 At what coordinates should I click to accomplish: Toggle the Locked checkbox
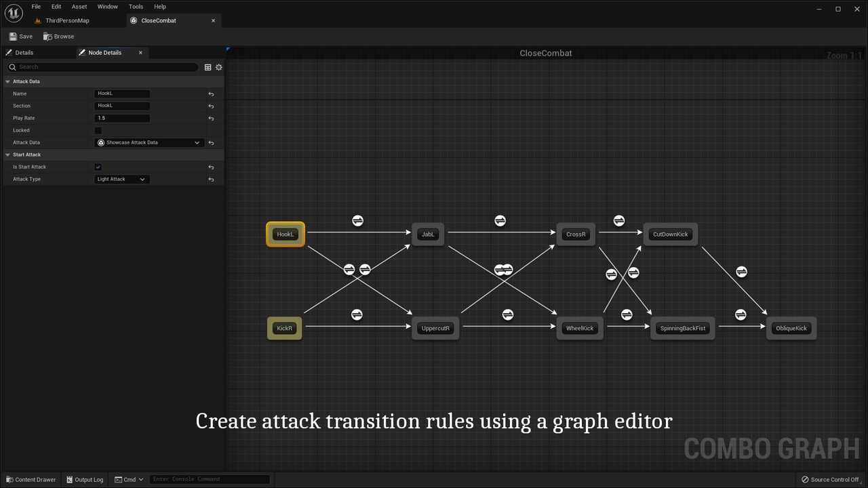pyautogui.click(x=98, y=130)
